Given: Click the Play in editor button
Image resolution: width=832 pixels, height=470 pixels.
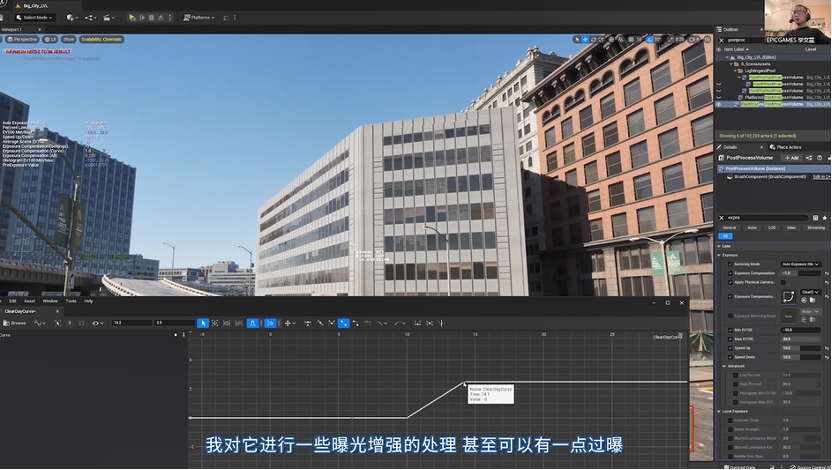Looking at the screenshot, I should click(x=132, y=18).
